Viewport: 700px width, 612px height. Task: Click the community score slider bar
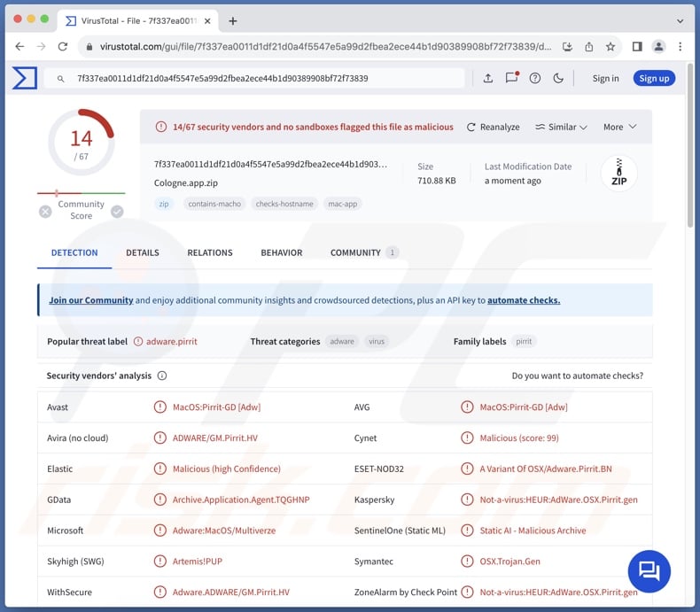[82, 193]
